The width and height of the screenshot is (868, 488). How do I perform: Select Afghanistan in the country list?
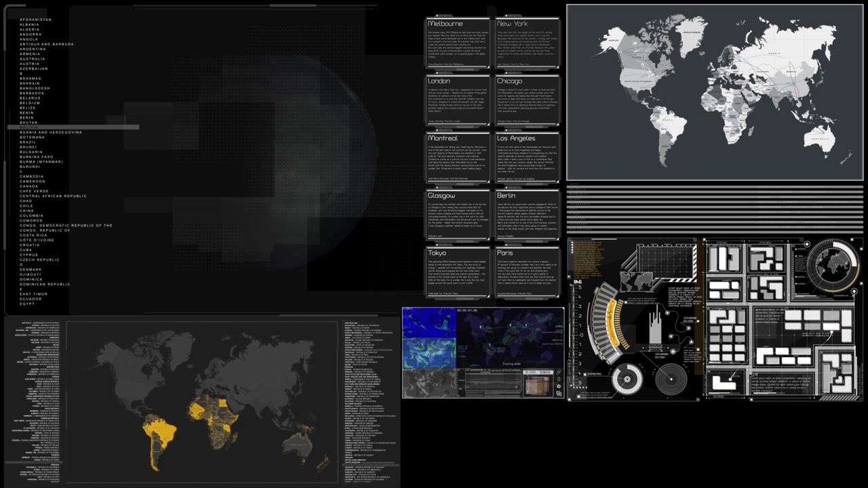[35, 20]
